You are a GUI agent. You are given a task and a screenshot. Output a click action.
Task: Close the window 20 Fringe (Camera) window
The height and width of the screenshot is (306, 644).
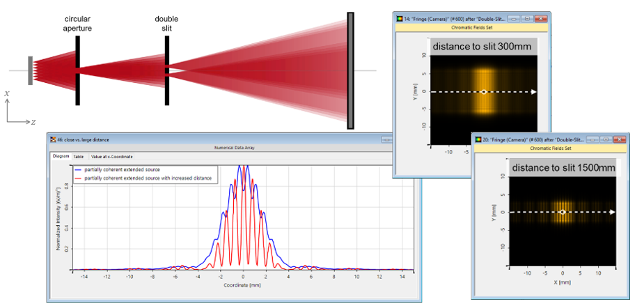pyautogui.click(x=619, y=139)
